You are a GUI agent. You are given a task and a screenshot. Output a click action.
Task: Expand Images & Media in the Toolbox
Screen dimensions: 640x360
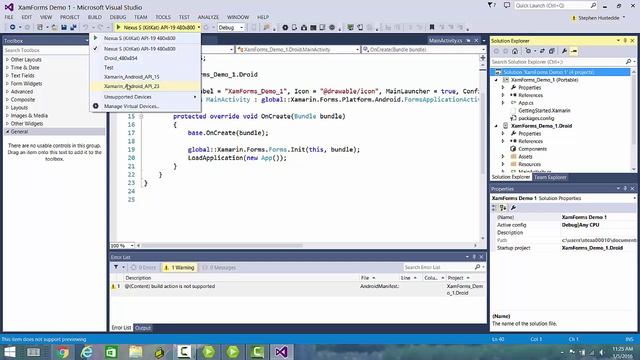(x=7, y=116)
